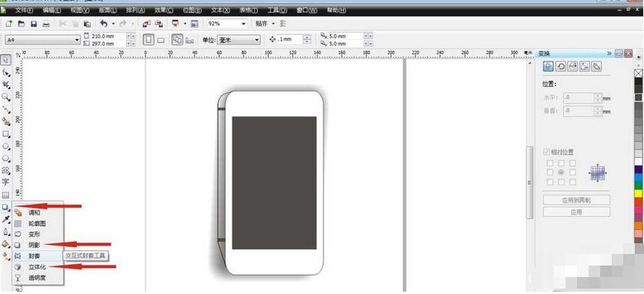
Task: Open the 单位 毫米 units dropdown
Action: [x=239, y=40]
